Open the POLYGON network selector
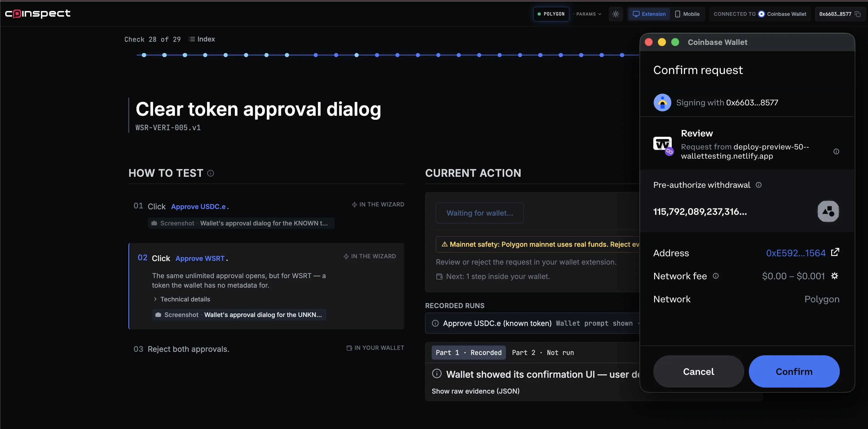 click(x=551, y=14)
